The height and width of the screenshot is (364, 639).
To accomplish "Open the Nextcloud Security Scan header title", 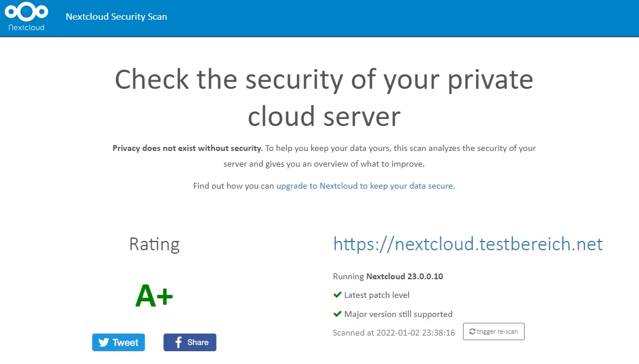I will pyautogui.click(x=116, y=17).
